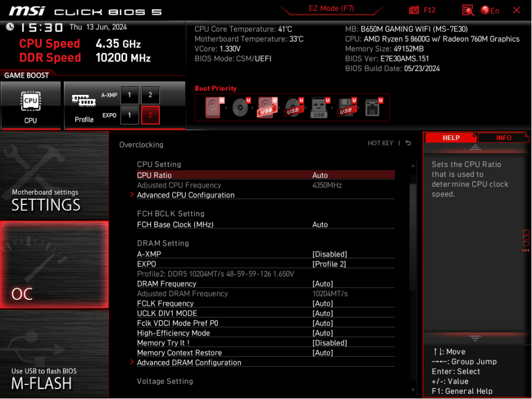
Task: Click the Adjusted CPU Frequency 4350MHz value
Action: (x=327, y=185)
